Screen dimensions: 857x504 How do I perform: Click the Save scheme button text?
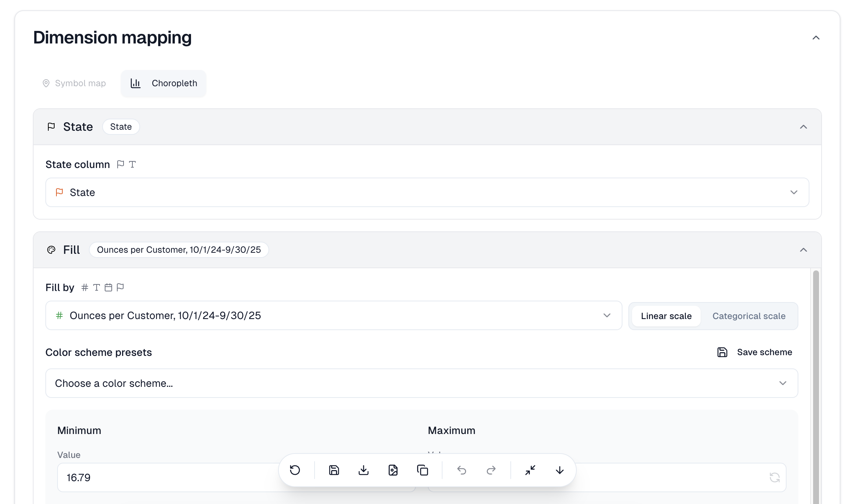click(x=764, y=352)
